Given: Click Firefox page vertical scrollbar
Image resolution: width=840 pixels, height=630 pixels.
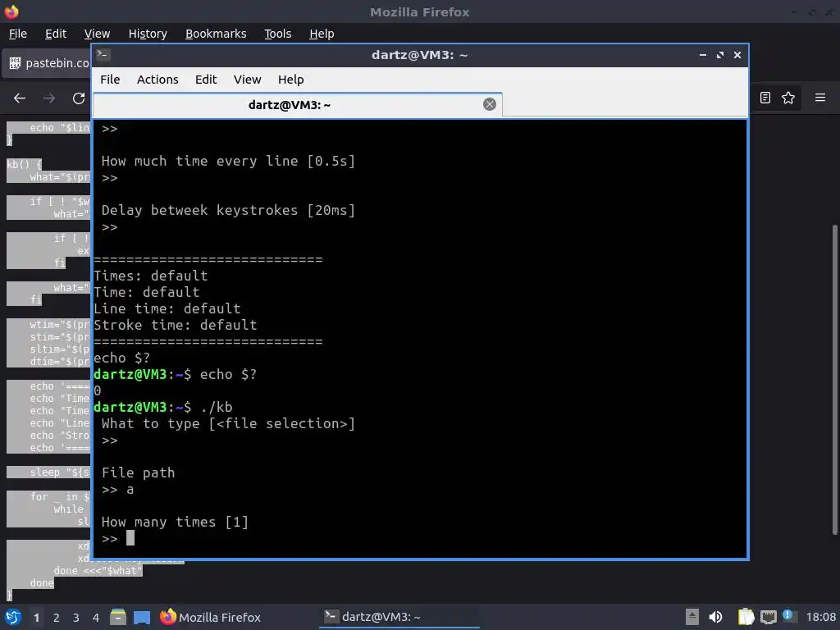Looking at the screenshot, I should pos(834,379).
